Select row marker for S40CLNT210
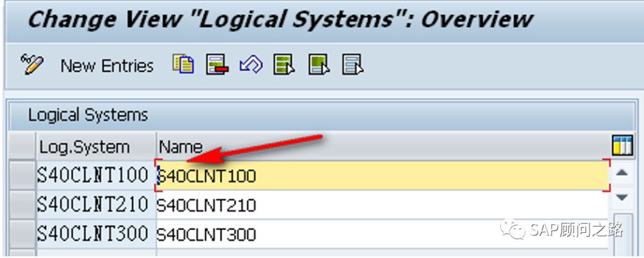644x258 pixels. (22, 205)
